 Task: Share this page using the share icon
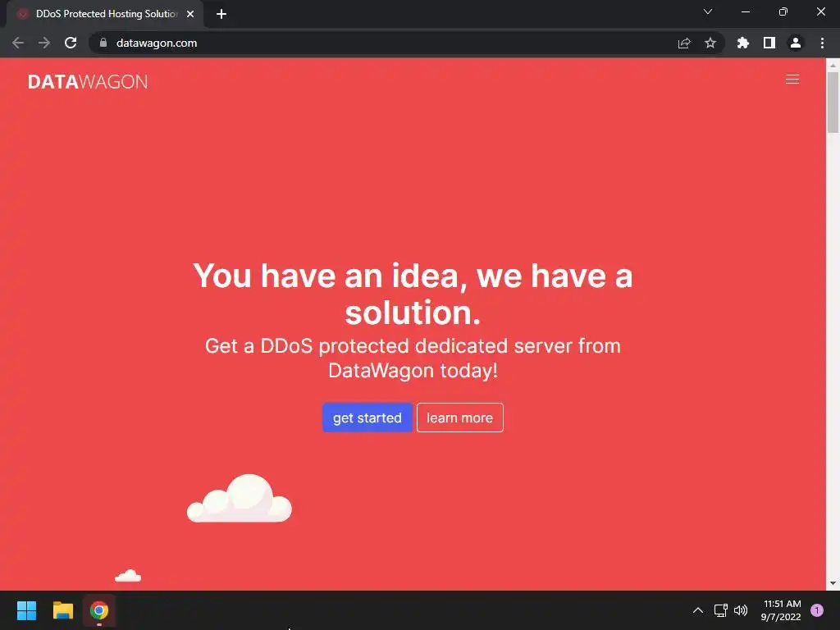(684, 43)
